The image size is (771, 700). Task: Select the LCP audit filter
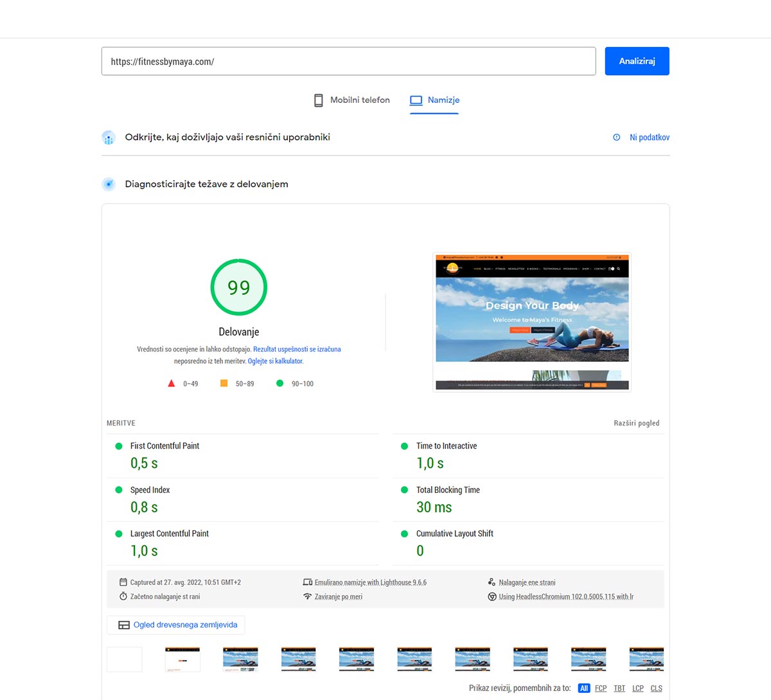(638, 688)
